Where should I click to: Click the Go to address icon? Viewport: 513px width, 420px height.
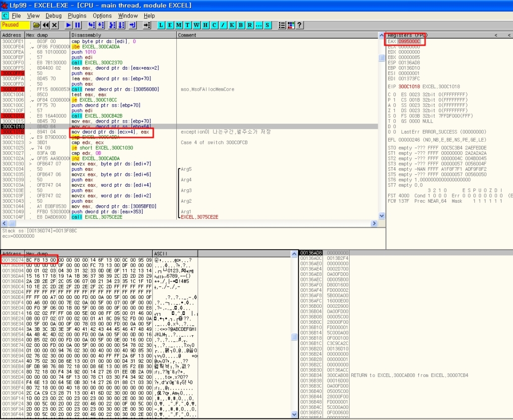click(x=147, y=25)
